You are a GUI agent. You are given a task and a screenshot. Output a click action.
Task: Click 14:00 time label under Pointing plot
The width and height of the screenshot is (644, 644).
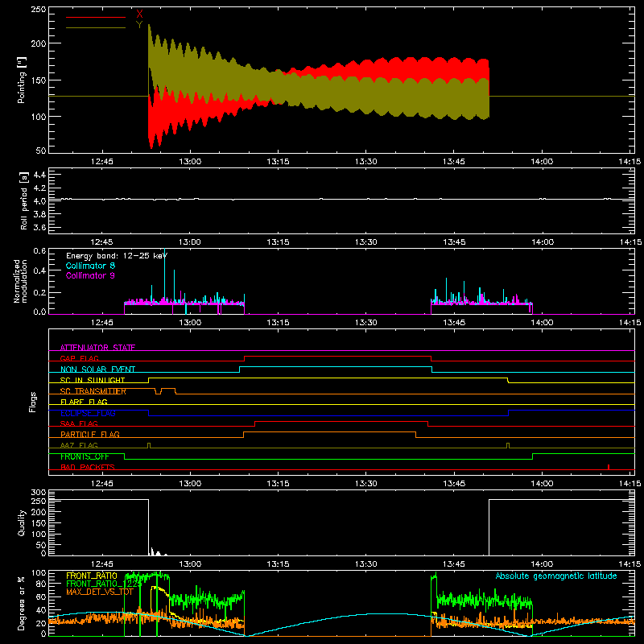tap(542, 162)
